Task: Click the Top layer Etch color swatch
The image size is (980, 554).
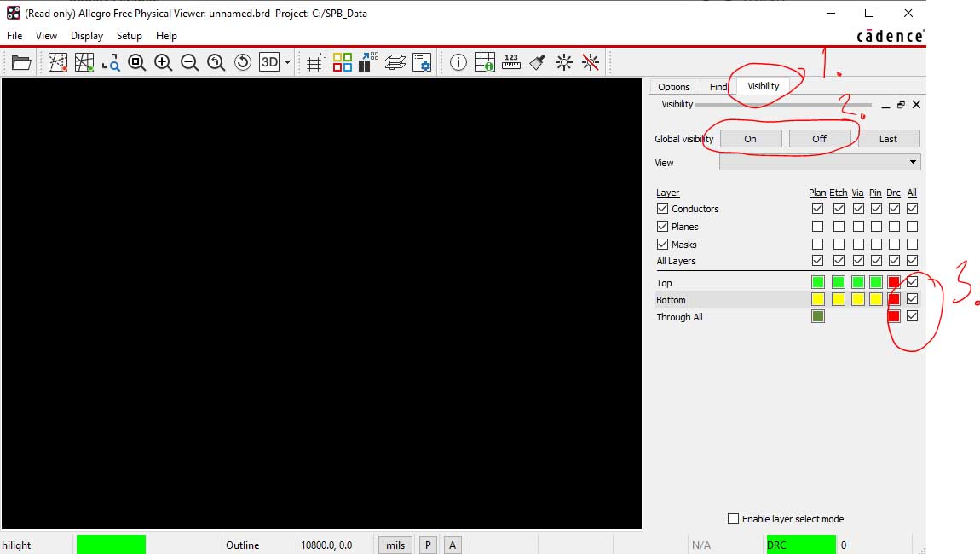Action: (x=839, y=282)
